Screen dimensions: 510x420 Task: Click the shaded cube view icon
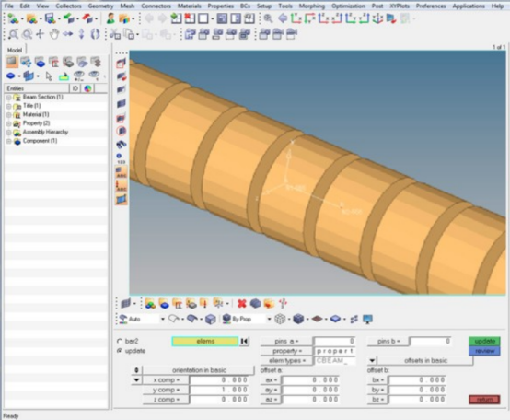point(298,320)
